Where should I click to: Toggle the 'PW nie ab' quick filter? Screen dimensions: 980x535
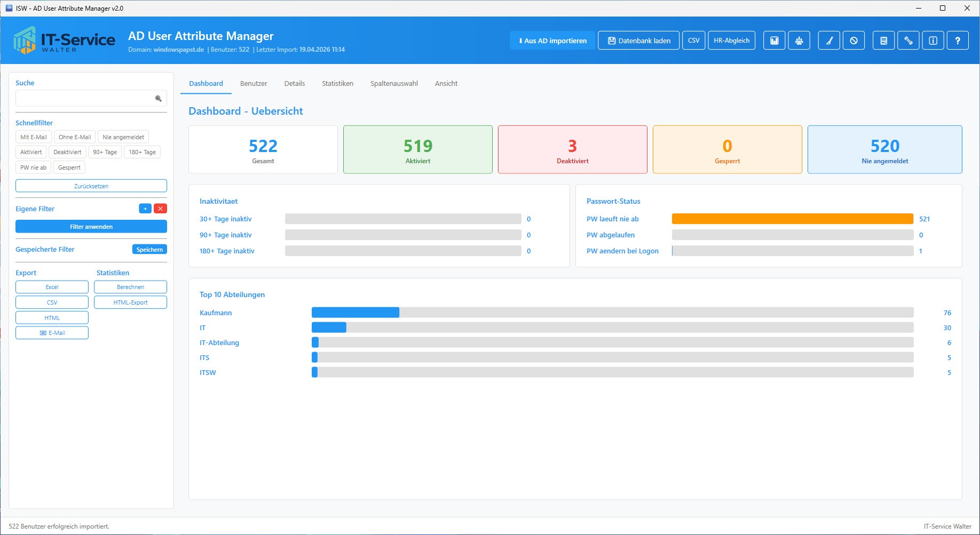click(33, 167)
